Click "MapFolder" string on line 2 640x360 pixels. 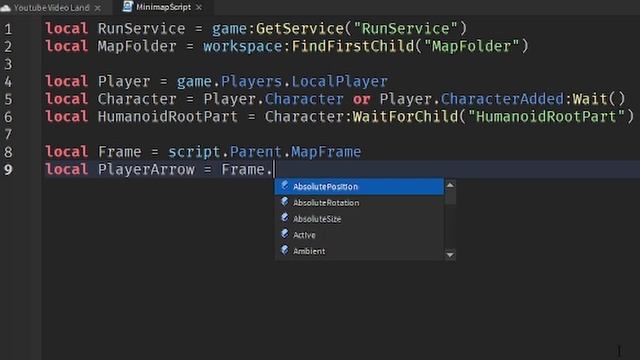[x=471, y=46]
